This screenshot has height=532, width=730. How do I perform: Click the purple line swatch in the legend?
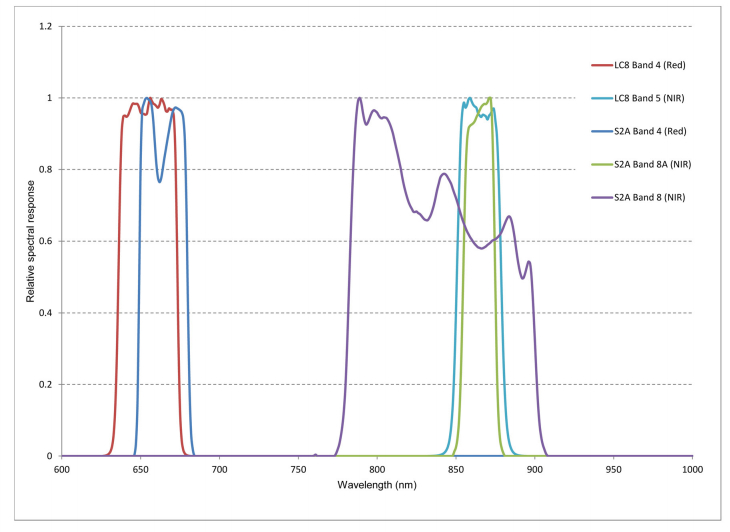tap(601, 197)
